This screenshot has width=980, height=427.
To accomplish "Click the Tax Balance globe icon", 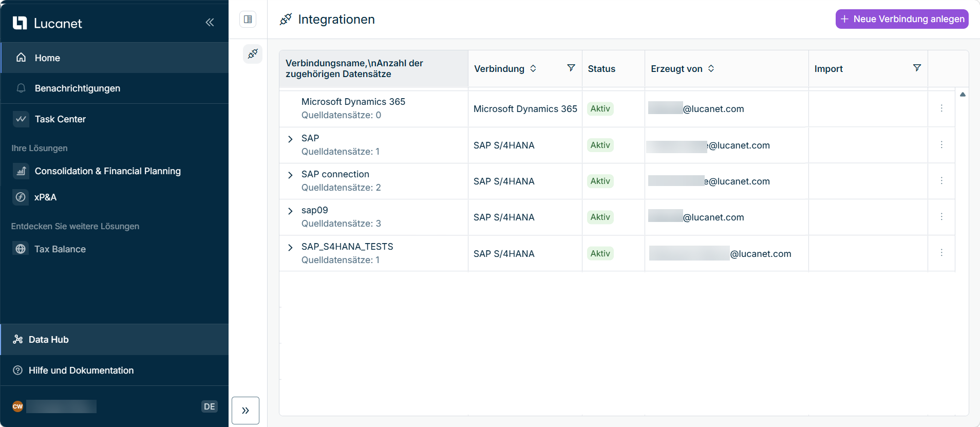I will (21, 249).
